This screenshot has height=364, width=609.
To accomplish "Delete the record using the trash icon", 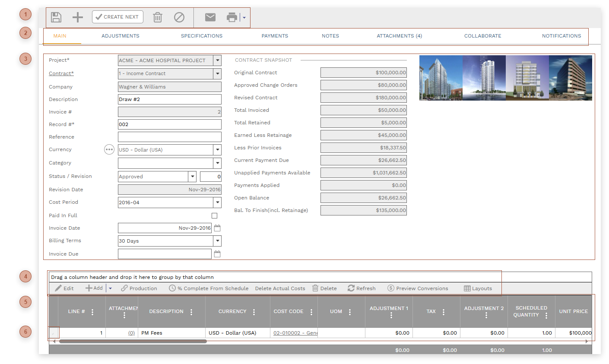I will click(x=157, y=17).
